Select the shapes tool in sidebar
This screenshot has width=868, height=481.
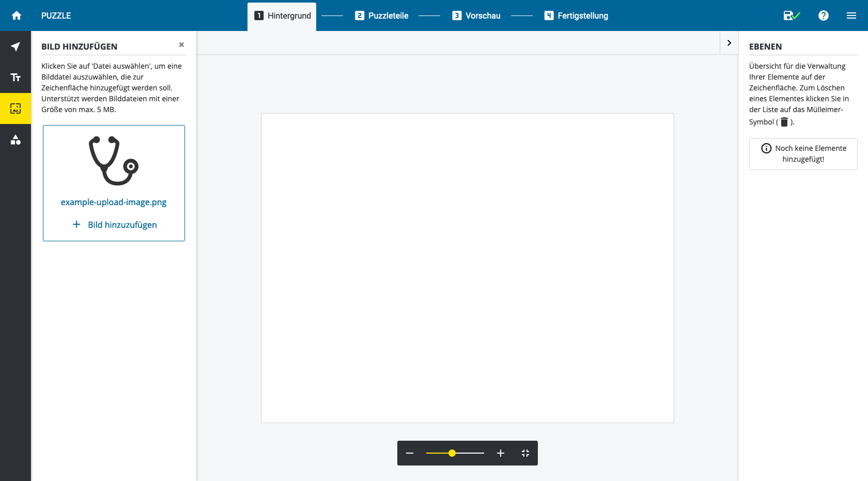click(x=16, y=139)
